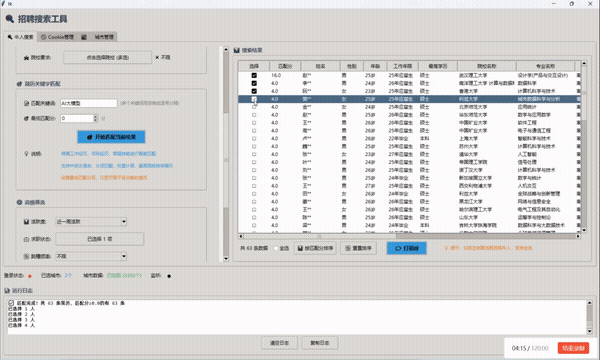Viewport: 600px width, 360px height.
Task: Click the 软件工程 major cell
Action: [527, 123]
